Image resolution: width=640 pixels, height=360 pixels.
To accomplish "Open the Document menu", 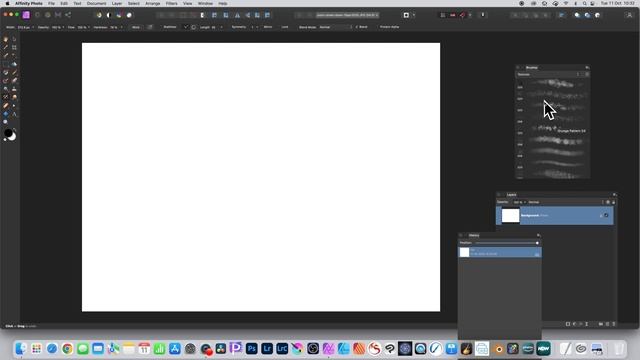I will click(x=96, y=3).
